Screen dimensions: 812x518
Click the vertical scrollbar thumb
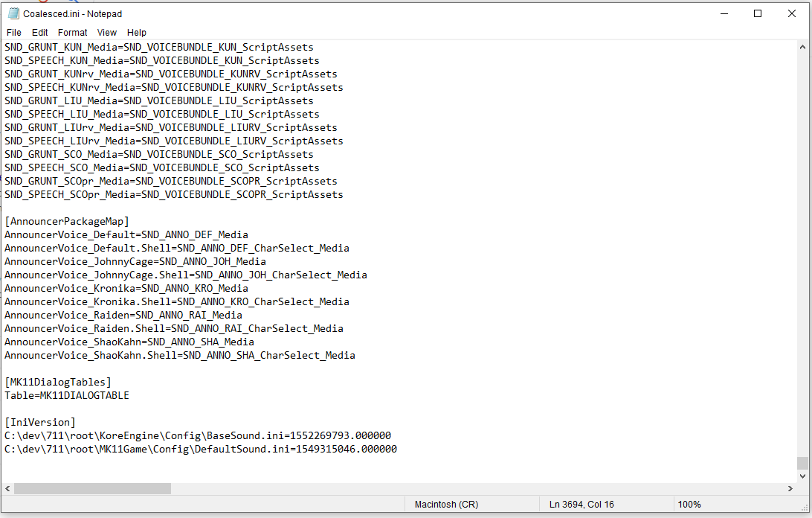[802, 463]
